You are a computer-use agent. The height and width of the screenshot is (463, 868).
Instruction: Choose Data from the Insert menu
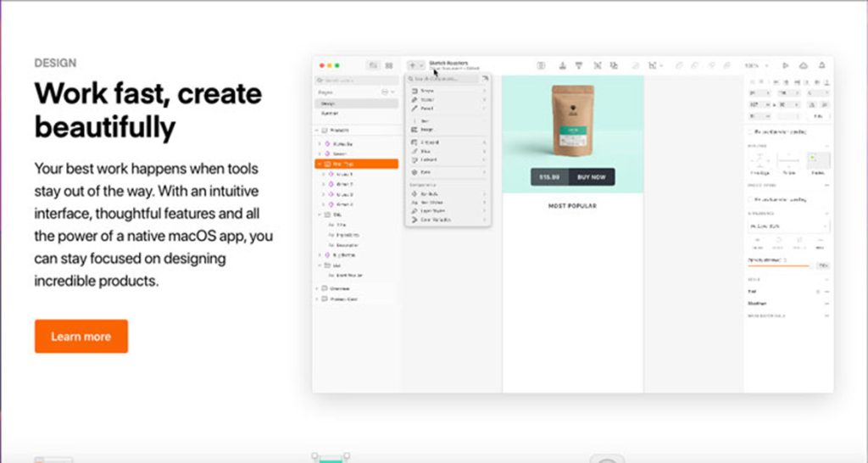[448, 172]
